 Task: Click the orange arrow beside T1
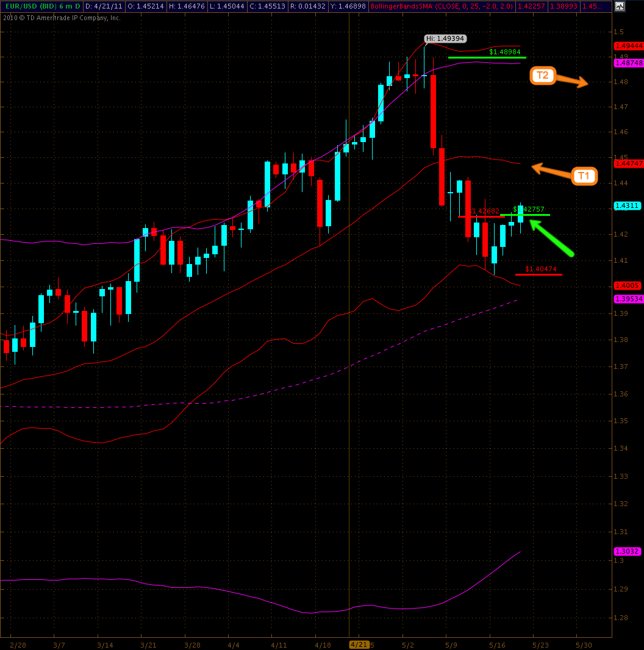pyautogui.click(x=552, y=171)
